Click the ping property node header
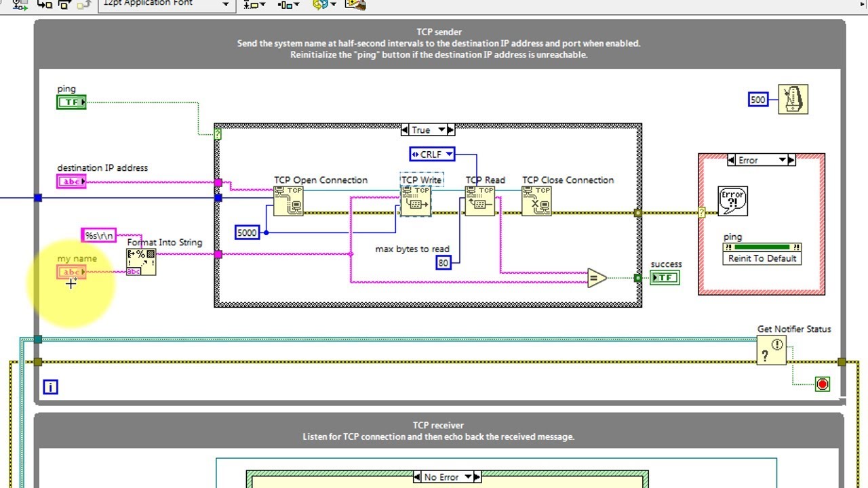This screenshot has width=868, height=488. pyautogui.click(x=762, y=247)
